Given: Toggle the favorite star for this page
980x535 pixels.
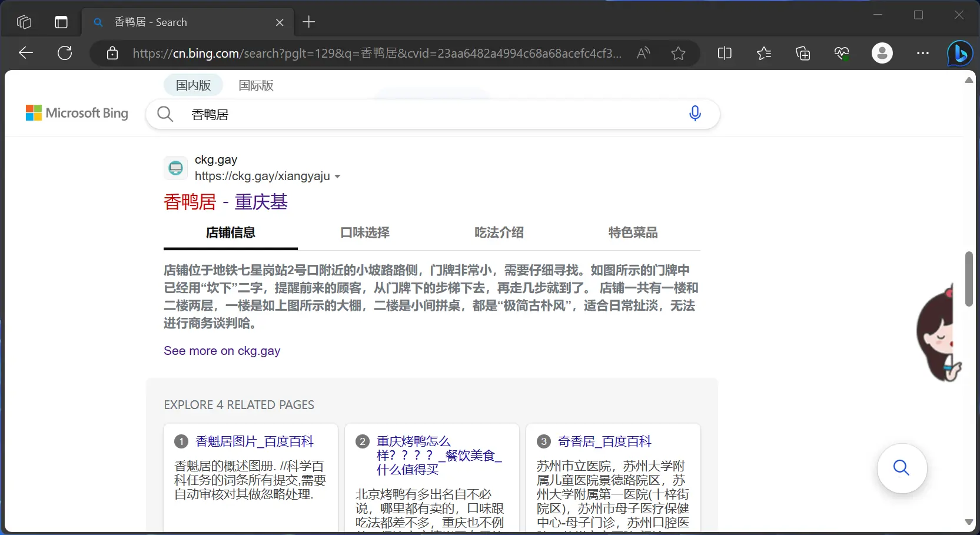Looking at the screenshot, I should pos(679,53).
